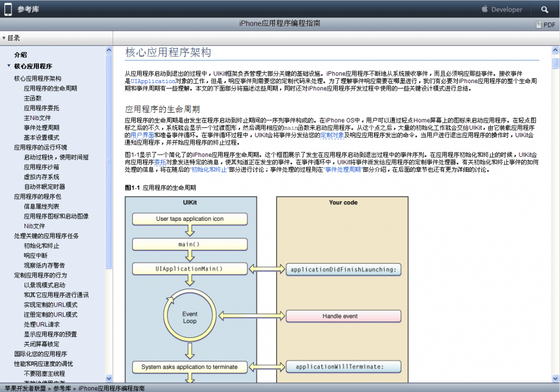Click the sidebar scrollbar thumb
Viewport: 560px width, 392px height.
[x=109, y=161]
